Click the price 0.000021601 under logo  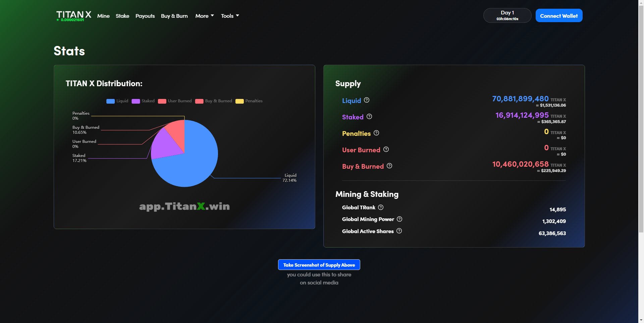(72, 20)
